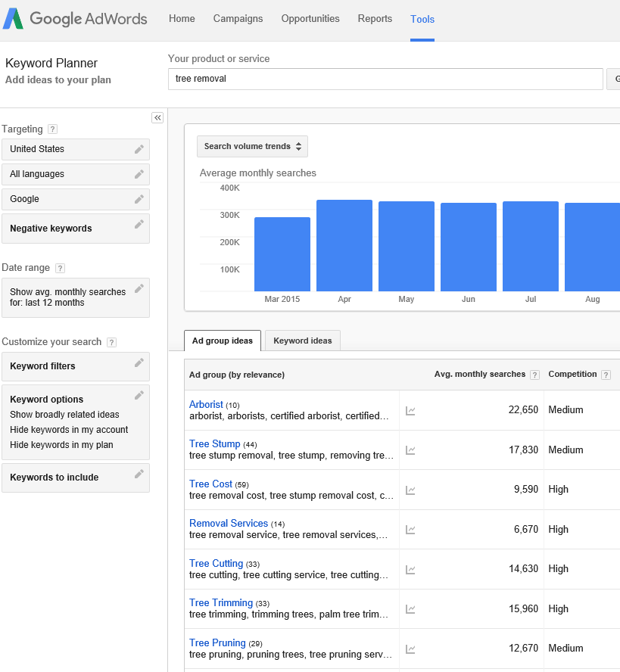620x672 pixels.
Task: Open Avg. monthly searches help icon
Action: [534, 375]
